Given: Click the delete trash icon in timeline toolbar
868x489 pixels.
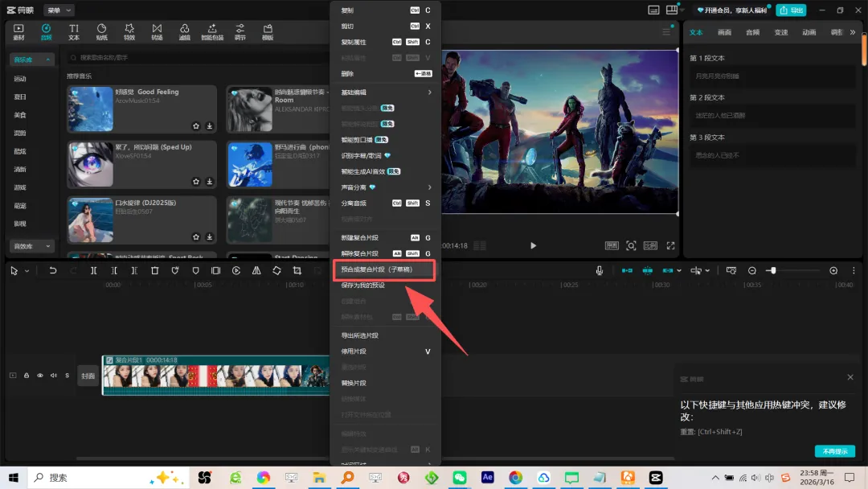Looking at the screenshot, I should click(x=155, y=271).
